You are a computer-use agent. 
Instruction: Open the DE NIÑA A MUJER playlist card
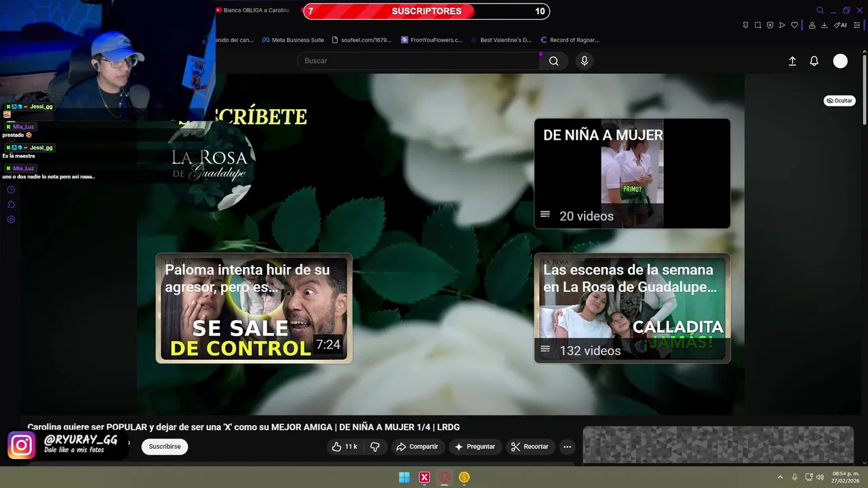click(x=632, y=174)
